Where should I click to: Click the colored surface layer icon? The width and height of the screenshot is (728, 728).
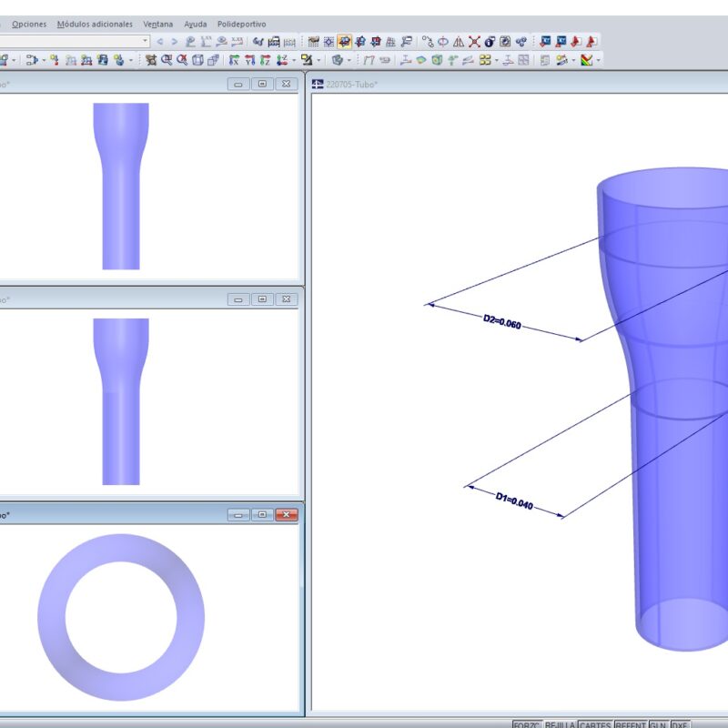(421, 60)
